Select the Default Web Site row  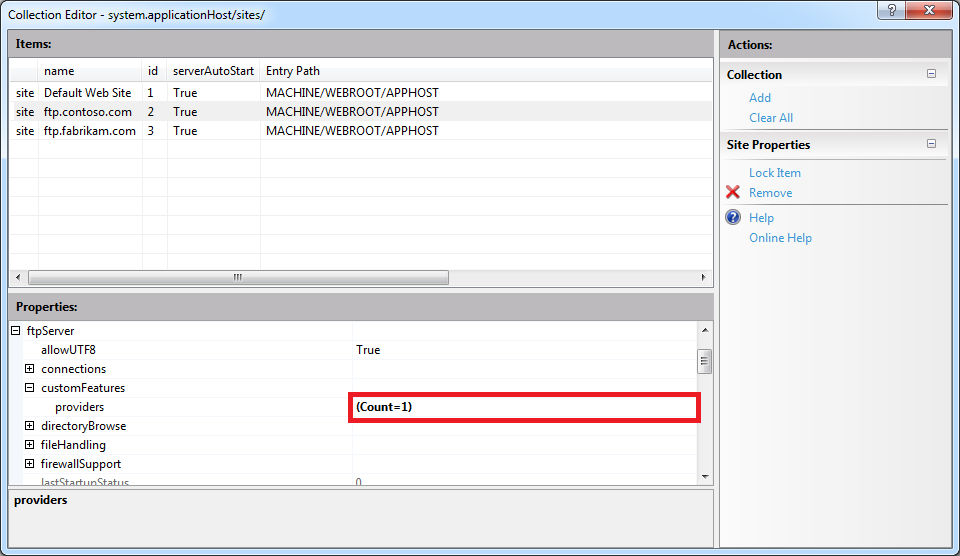[x=87, y=93]
